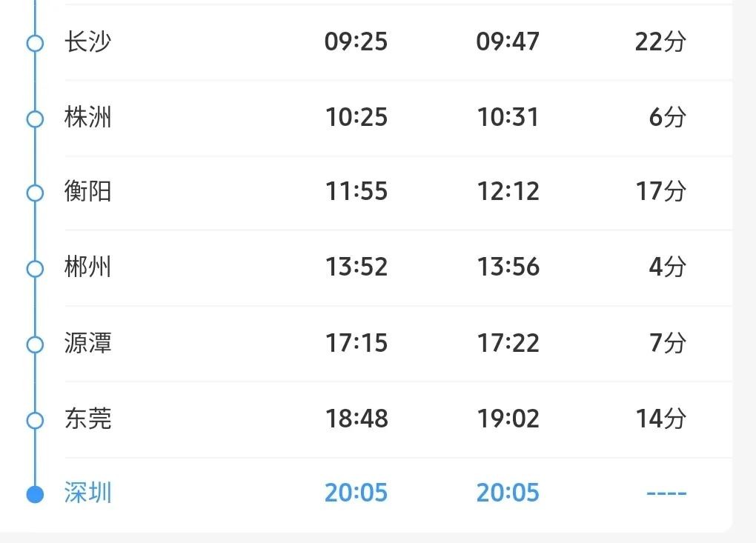Click 长沙 arrival time 09:25
Screen dimensions: 756x543
point(356,42)
